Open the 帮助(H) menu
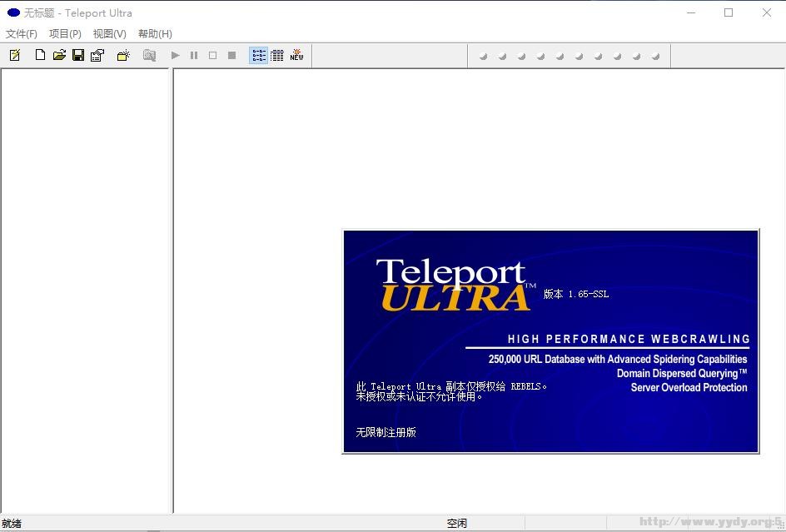The width and height of the screenshot is (786, 532). point(155,33)
